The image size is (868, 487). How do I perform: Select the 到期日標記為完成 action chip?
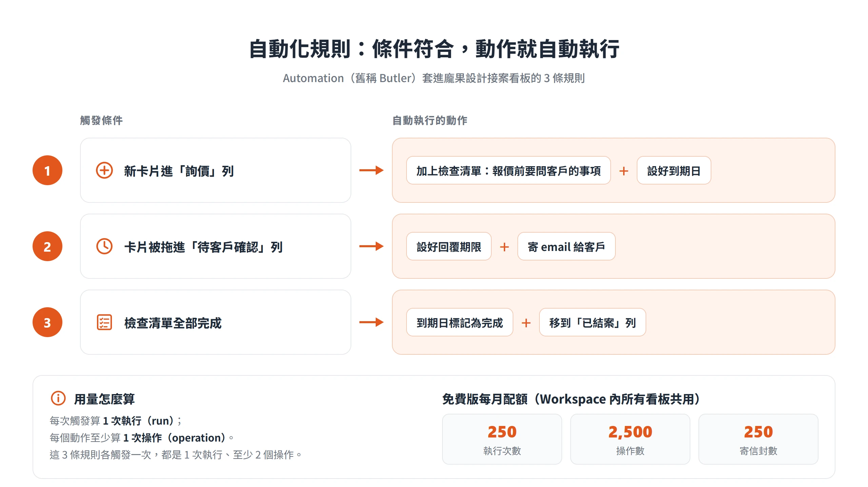[459, 323]
